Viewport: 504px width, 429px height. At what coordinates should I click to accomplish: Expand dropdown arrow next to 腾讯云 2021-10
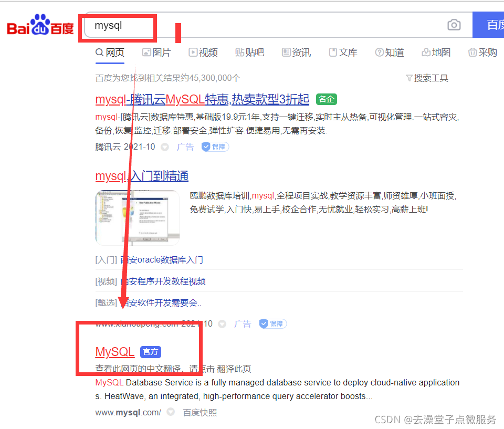tap(165, 147)
